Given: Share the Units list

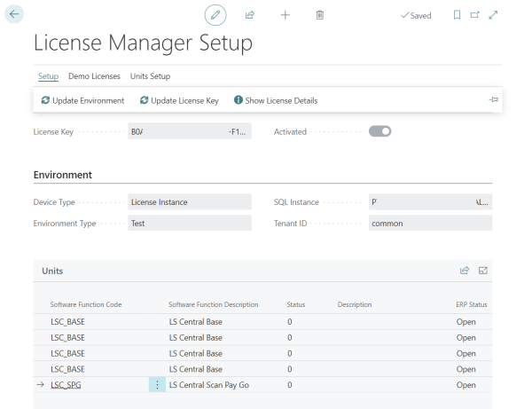Looking at the screenshot, I should pos(464,271).
